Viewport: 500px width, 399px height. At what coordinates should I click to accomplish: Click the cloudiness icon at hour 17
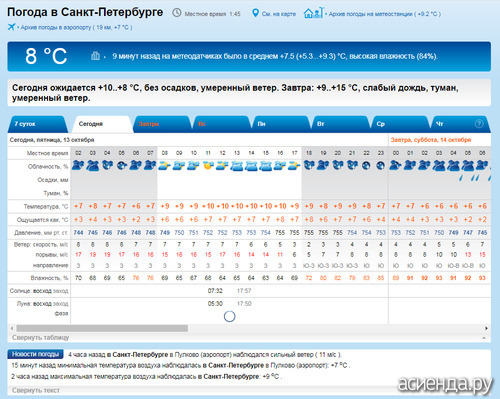(x=294, y=165)
